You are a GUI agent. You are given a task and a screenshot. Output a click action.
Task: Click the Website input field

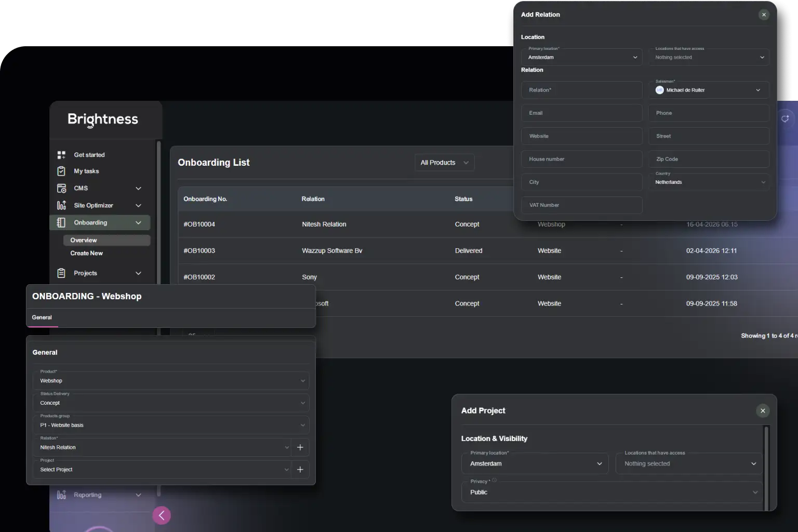pyautogui.click(x=582, y=136)
